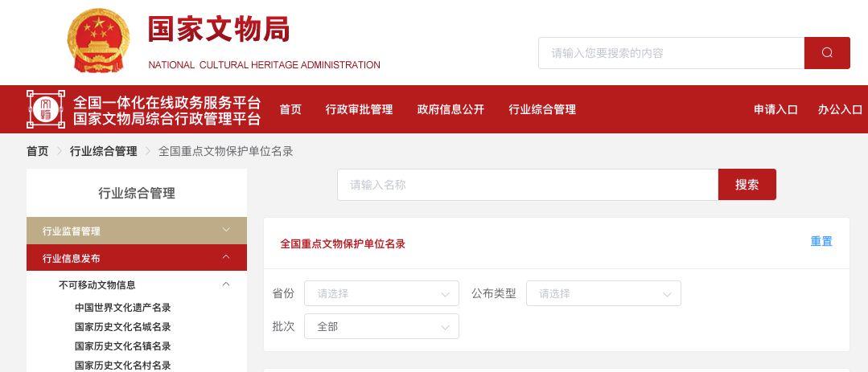Screen dimensions: 868x372
Task: Go to 行业综合管理 in breadcrumb
Action: 104,152
